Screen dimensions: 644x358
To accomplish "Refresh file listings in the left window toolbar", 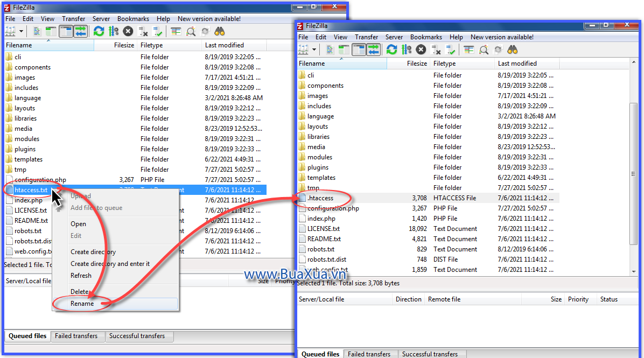I will pos(99,31).
